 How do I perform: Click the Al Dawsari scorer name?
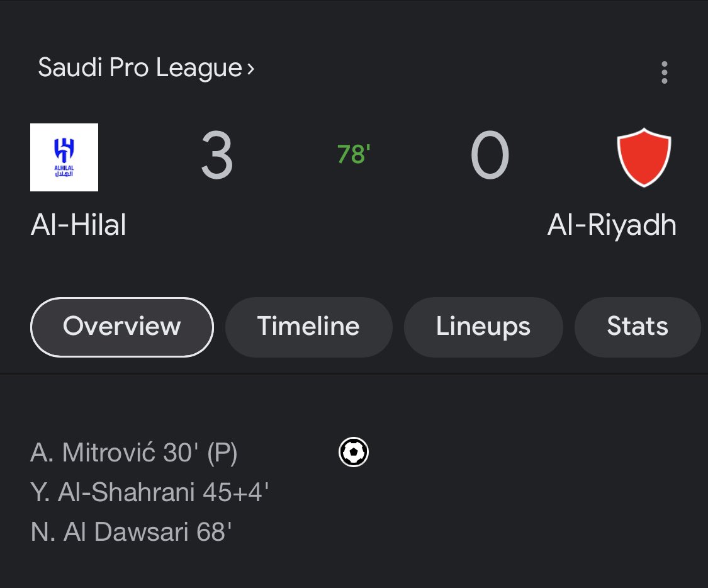(x=126, y=531)
